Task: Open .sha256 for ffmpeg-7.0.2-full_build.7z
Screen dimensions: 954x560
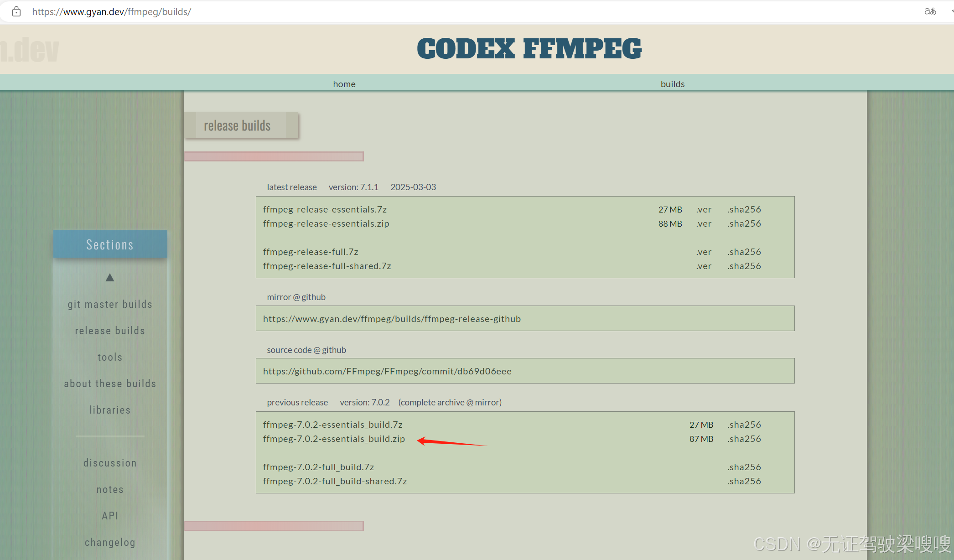Action: tap(744, 467)
